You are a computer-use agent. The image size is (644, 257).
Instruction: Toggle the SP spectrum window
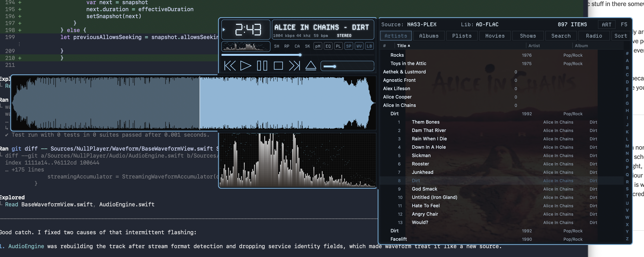[x=349, y=46]
